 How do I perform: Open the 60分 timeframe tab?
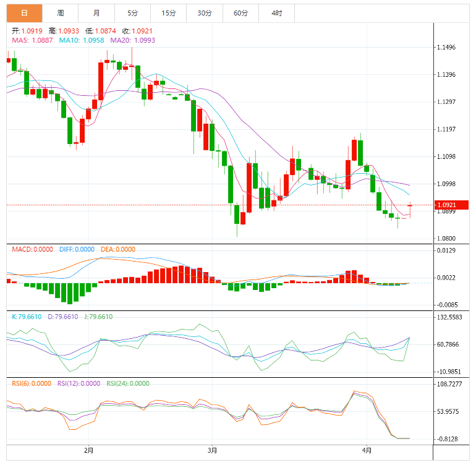point(240,14)
